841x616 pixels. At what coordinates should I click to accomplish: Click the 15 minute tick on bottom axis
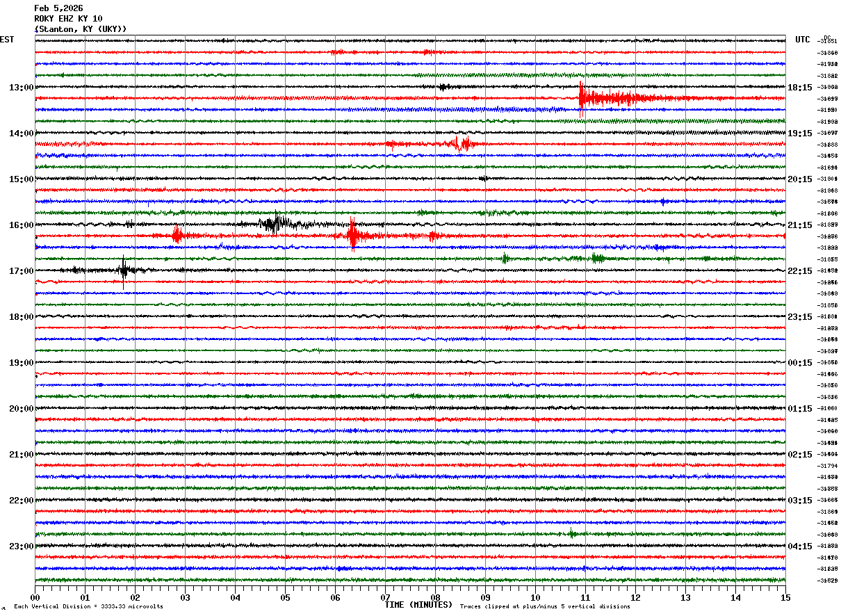785,597
